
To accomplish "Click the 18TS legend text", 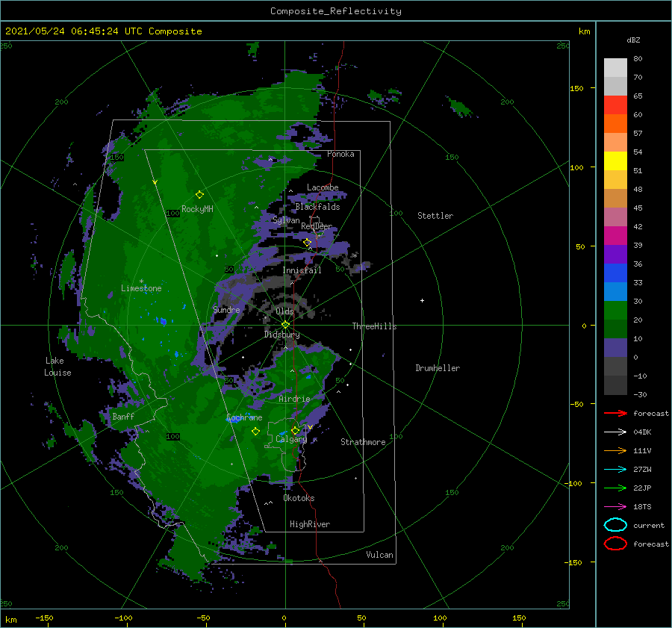I will click(x=642, y=507).
